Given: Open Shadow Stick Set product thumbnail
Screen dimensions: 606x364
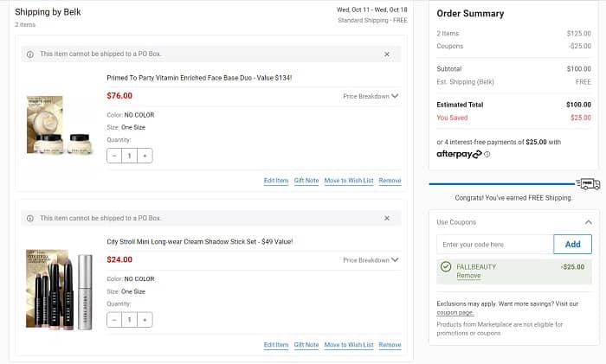Looking at the screenshot, I should 59,289.
